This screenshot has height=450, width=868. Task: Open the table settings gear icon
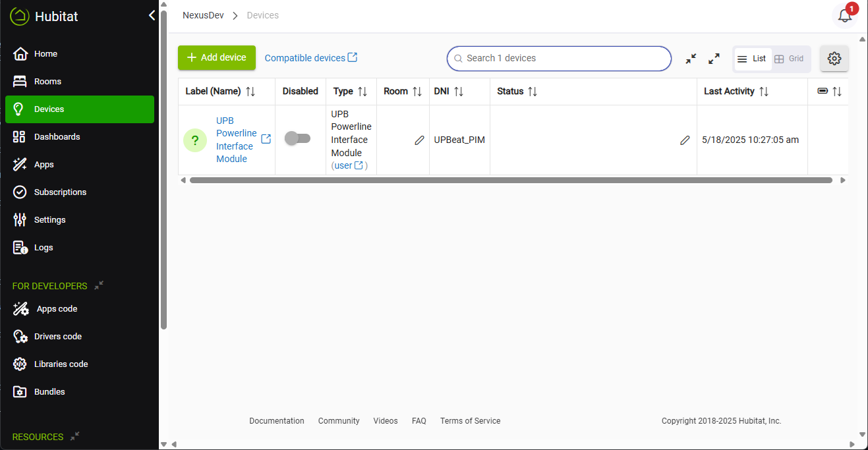click(834, 59)
